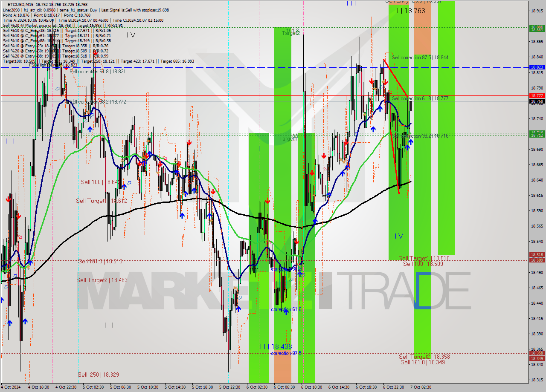Image resolution: width=546 pixels, height=392 pixels.
Task: Click the red 18.777 price tag
Action: [537, 96]
